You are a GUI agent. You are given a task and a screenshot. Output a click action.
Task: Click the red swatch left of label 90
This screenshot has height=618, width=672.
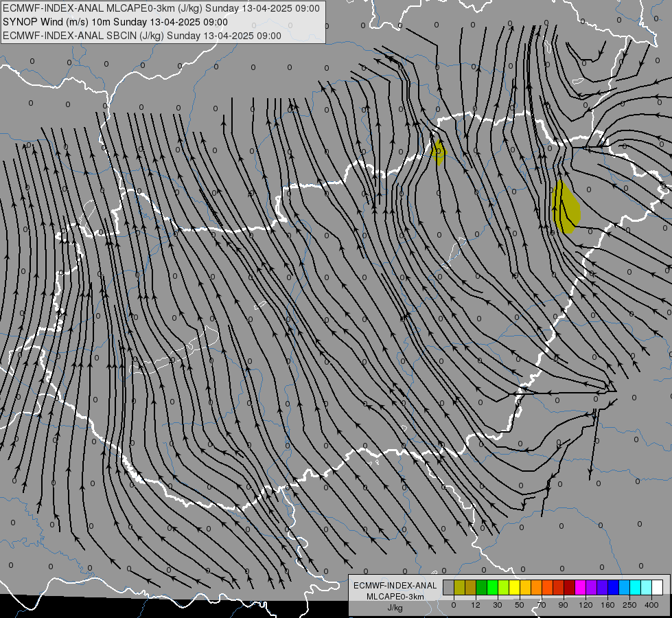point(559,587)
